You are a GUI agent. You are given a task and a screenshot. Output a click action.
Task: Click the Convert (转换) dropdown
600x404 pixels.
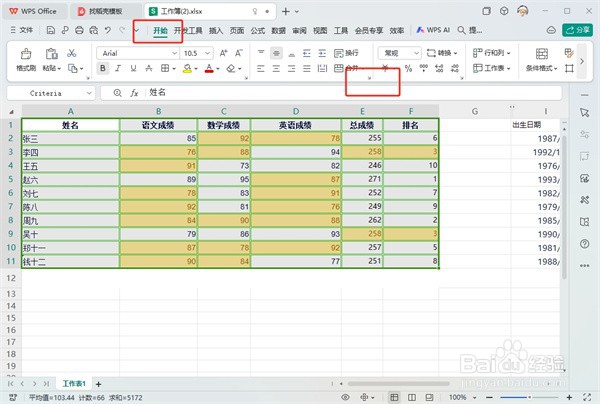(x=442, y=53)
